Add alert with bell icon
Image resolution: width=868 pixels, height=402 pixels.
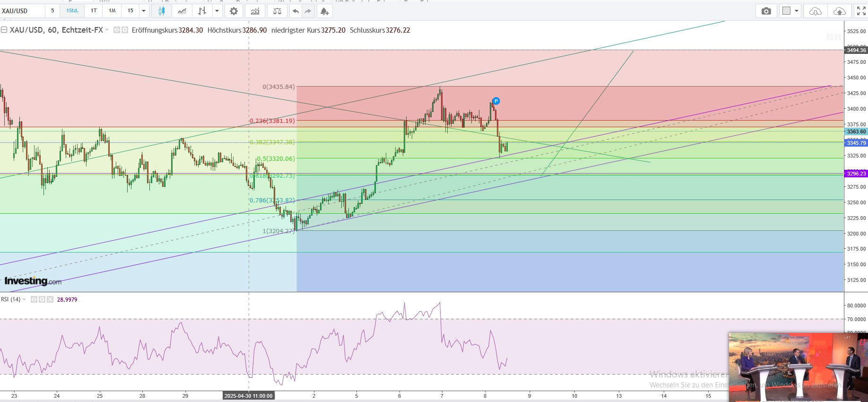324,11
